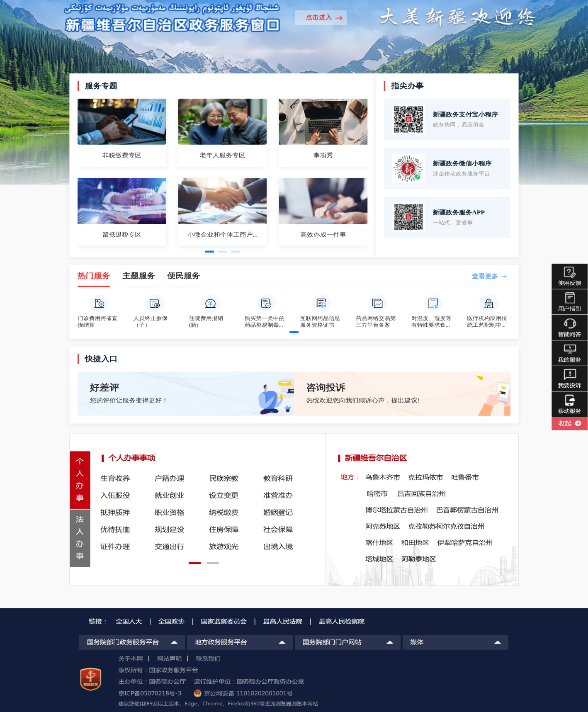Select third carousel dot under 服务专题
The image size is (588, 712).
236,251
